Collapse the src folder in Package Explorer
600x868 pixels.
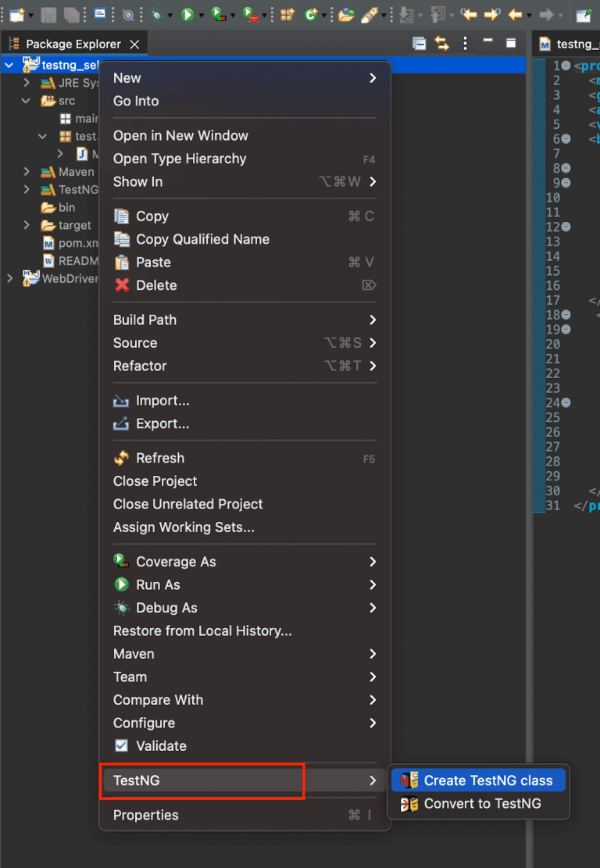click(23, 101)
